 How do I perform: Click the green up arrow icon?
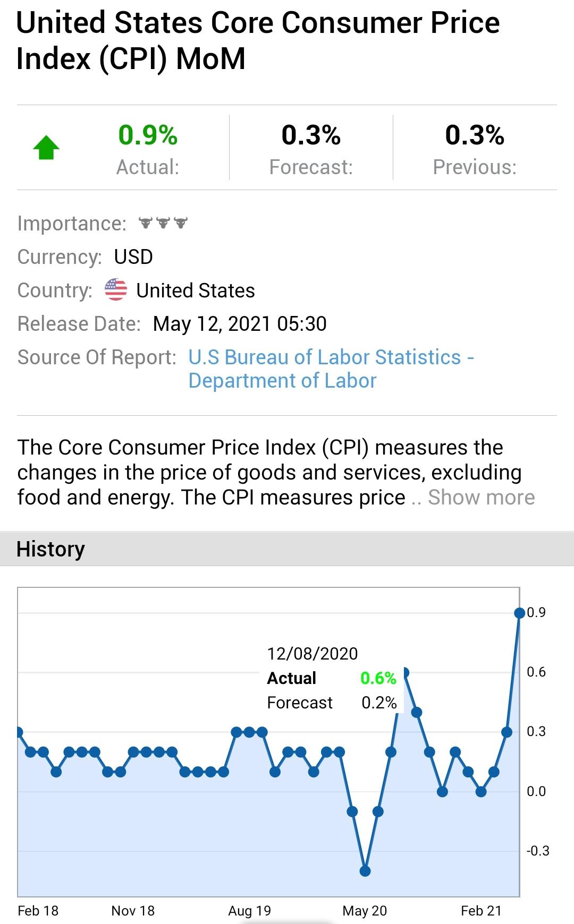click(46, 148)
